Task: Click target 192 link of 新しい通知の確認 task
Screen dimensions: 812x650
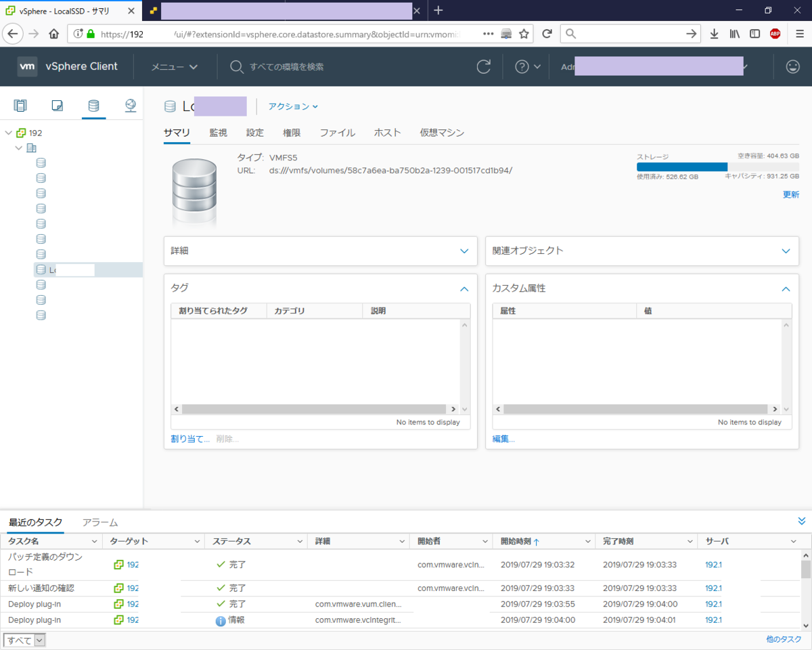Action: [133, 588]
